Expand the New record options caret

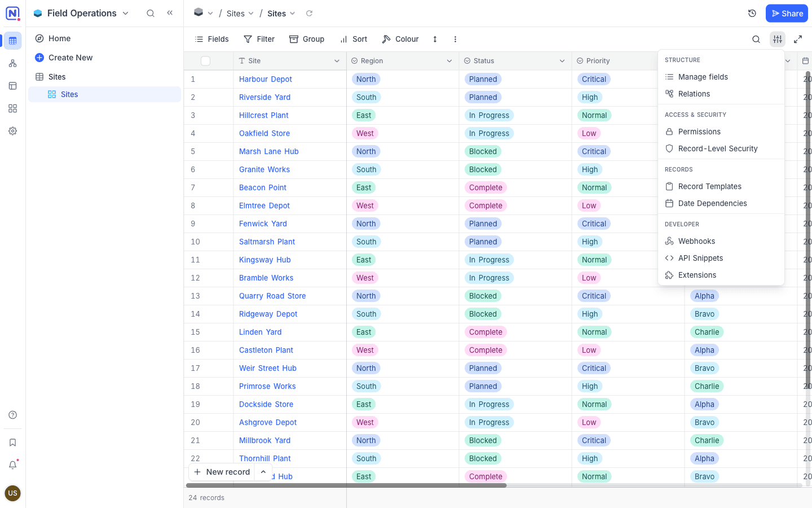click(x=263, y=472)
